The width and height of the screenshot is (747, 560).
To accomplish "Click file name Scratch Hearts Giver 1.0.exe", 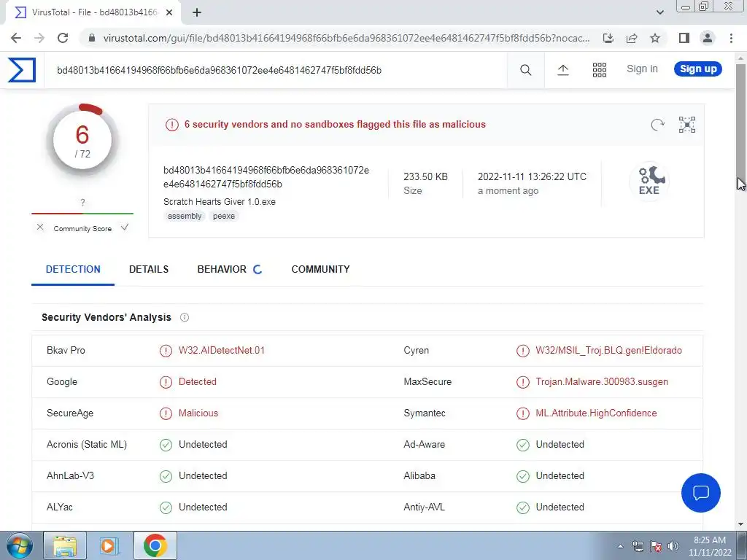I will pyautogui.click(x=219, y=202).
